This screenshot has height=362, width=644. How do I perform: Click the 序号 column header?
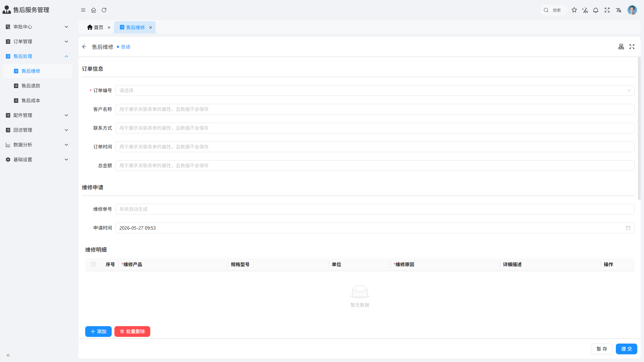click(110, 264)
